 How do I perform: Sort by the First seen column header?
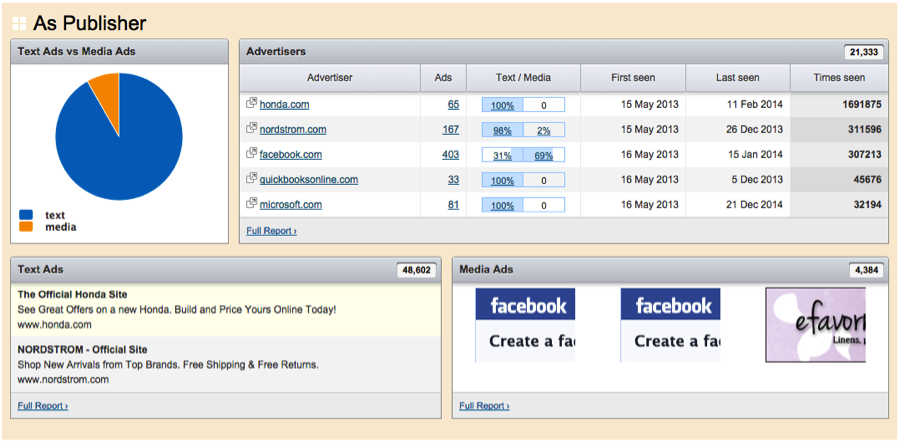pos(633,77)
